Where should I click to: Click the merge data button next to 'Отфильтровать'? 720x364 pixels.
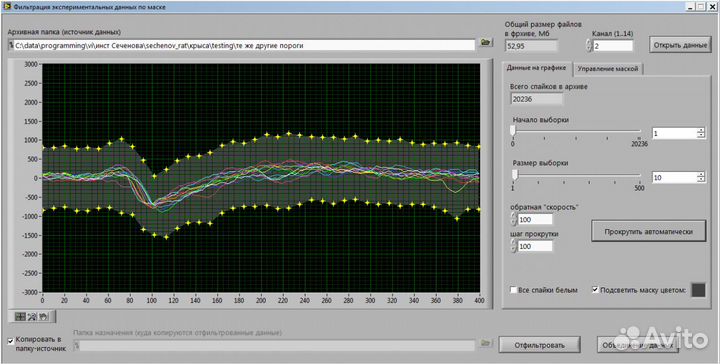pyautogui.click(x=637, y=345)
